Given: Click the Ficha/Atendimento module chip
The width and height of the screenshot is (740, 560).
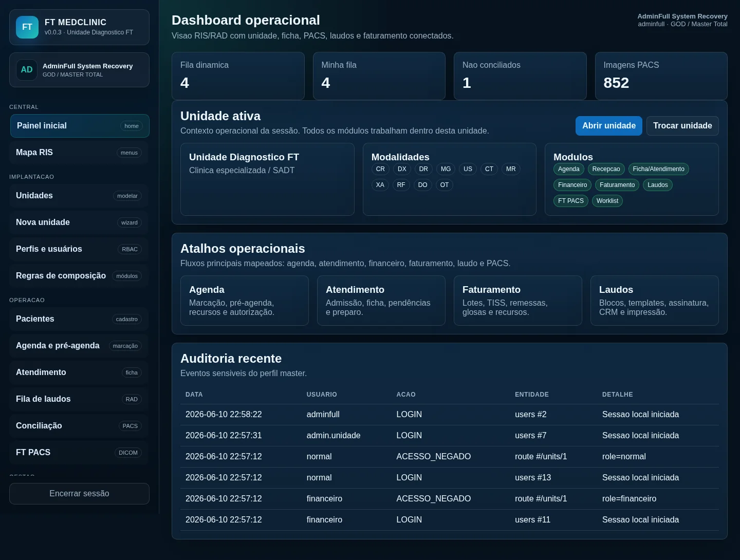Looking at the screenshot, I should (x=658, y=169).
